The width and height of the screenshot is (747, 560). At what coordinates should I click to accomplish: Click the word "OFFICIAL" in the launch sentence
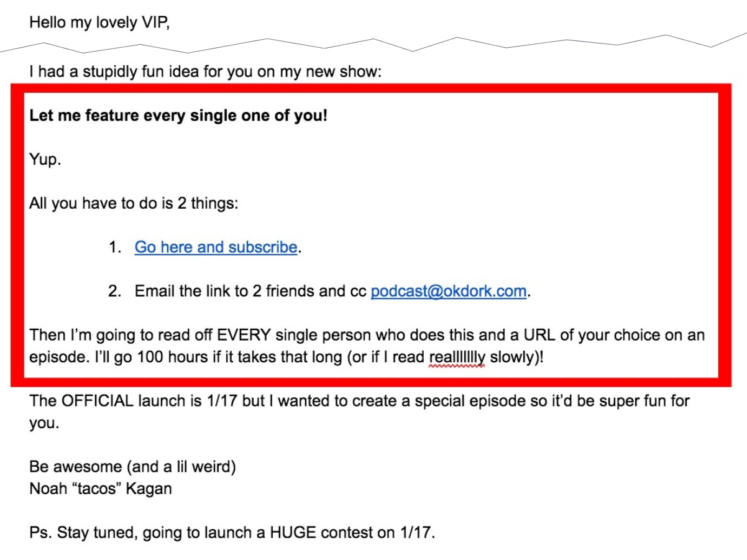[98, 401]
